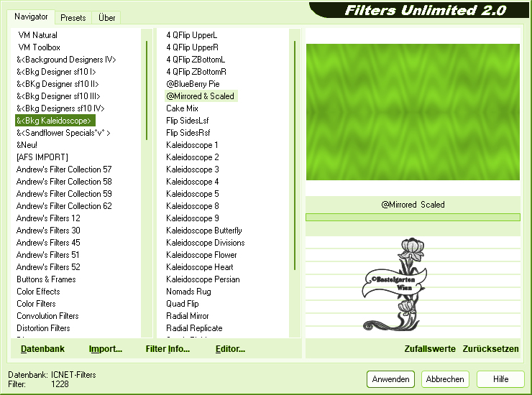The width and height of the screenshot is (532, 395).
Task: Choose the 4 QFlip ZBottomL filter
Action: pos(196,60)
